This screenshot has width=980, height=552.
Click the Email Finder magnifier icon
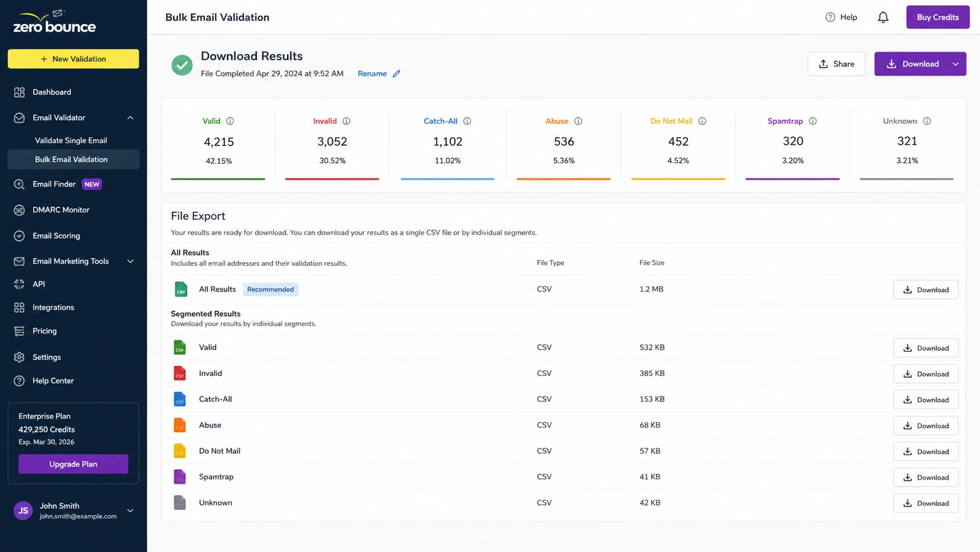19,184
